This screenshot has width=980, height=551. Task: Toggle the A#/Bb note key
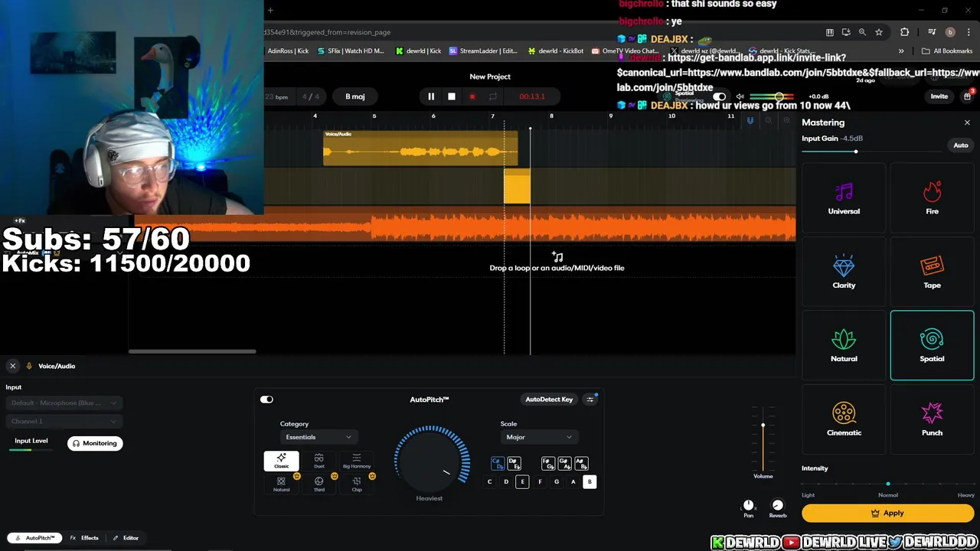581,464
